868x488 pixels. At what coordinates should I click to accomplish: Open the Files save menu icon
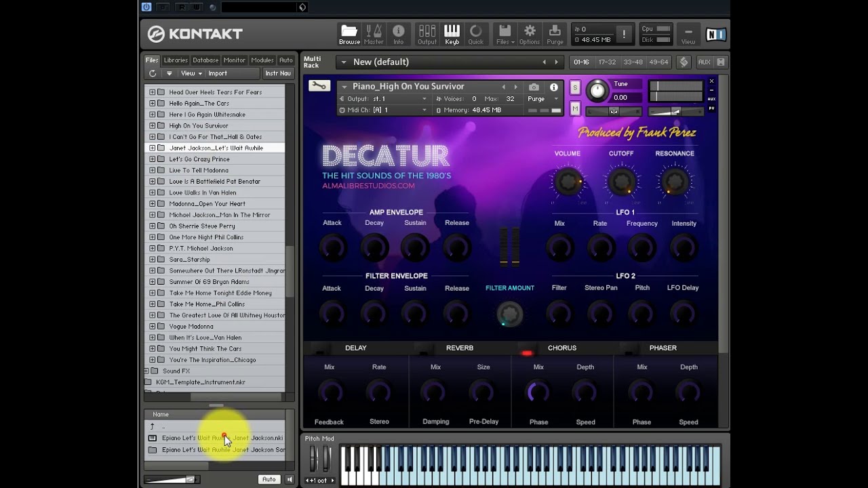pyautogui.click(x=505, y=34)
